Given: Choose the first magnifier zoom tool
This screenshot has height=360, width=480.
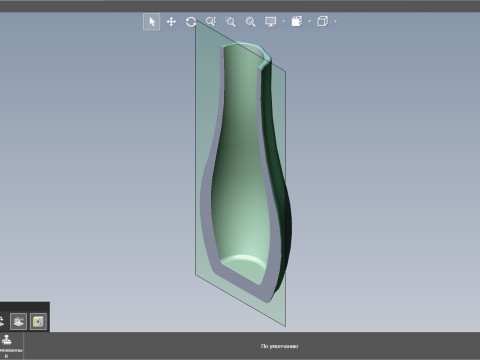Looking at the screenshot, I should point(211,22).
